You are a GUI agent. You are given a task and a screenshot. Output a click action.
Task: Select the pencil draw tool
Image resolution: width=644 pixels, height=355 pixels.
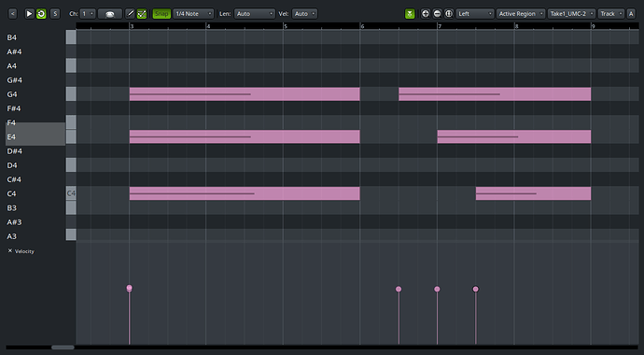[x=130, y=14]
